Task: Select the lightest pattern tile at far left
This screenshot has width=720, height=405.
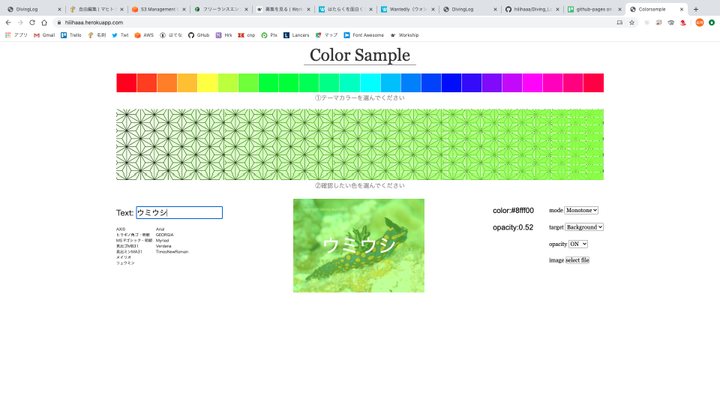Action: coord(125,144)
